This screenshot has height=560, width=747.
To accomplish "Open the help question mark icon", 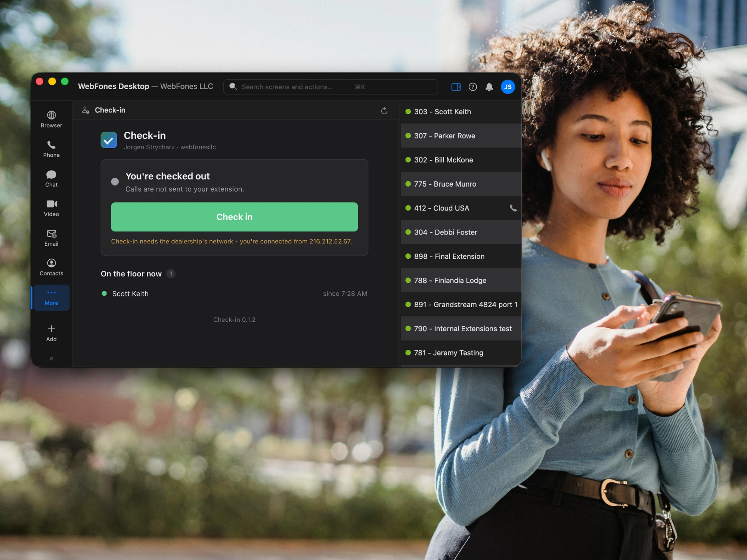I will pyautogui.click(x=472, y=87).
